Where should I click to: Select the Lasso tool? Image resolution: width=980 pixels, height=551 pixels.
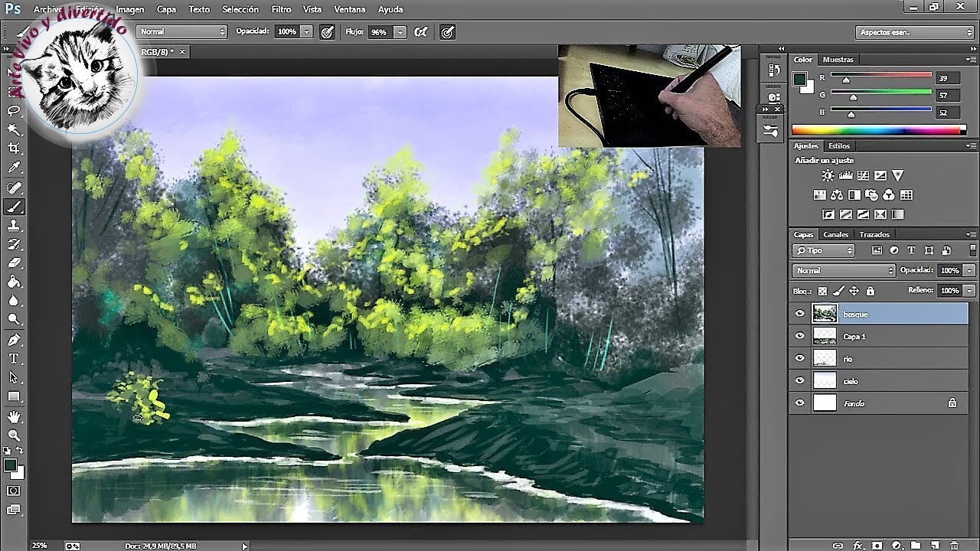[14, 111]
